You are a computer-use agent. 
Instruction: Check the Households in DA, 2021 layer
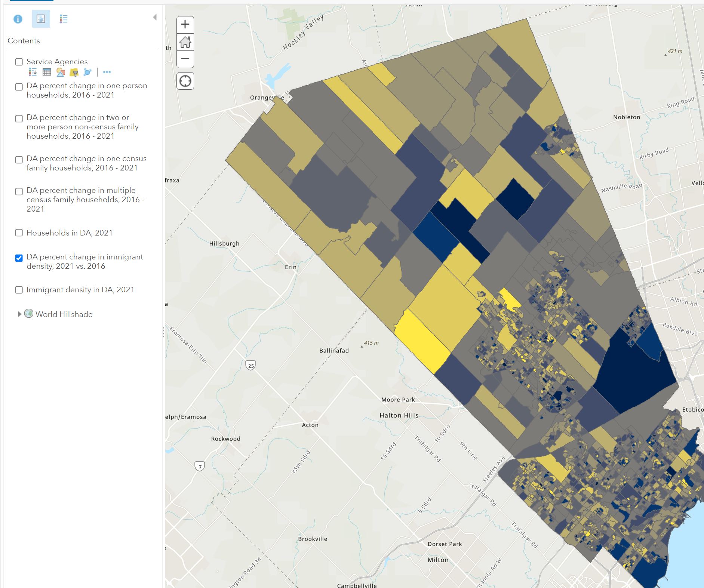(x=18, y=233)
